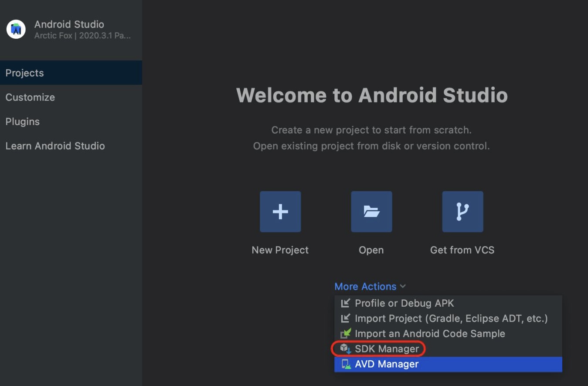588x386 pixels.
Task: Go to Learn Android Studio tab
Action: [x=71, y=146]
